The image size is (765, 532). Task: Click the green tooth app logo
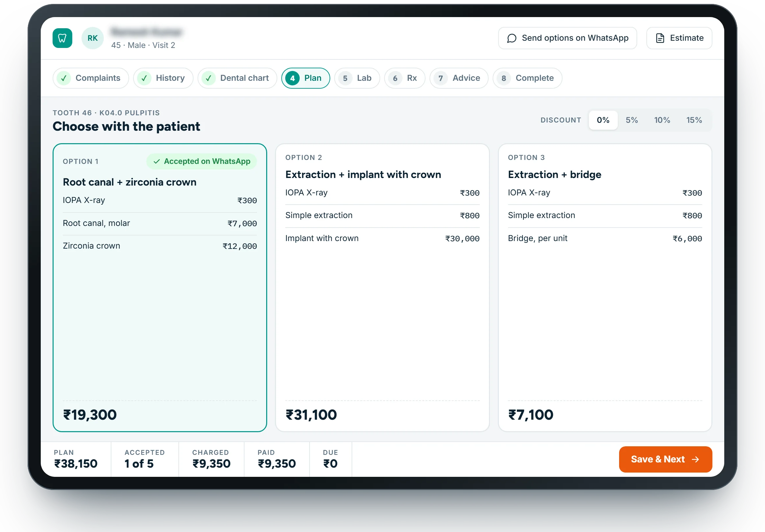62,38
